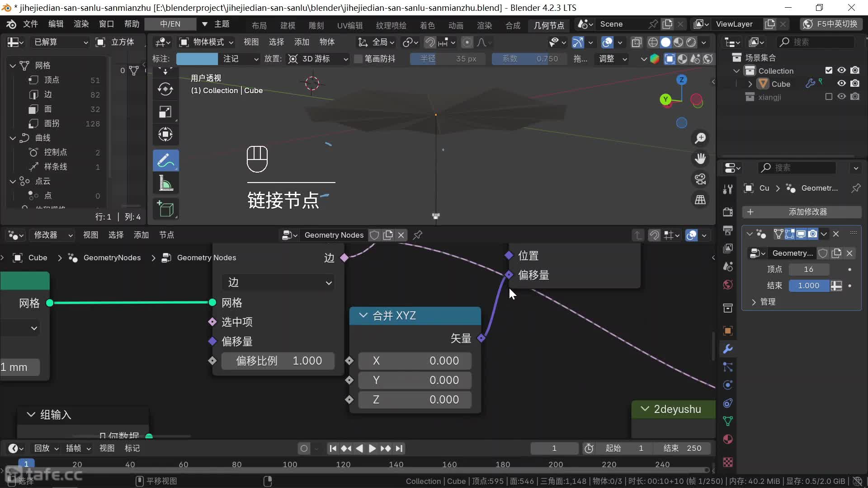Expand the Manage section of the modifier

tap(754, 302)
